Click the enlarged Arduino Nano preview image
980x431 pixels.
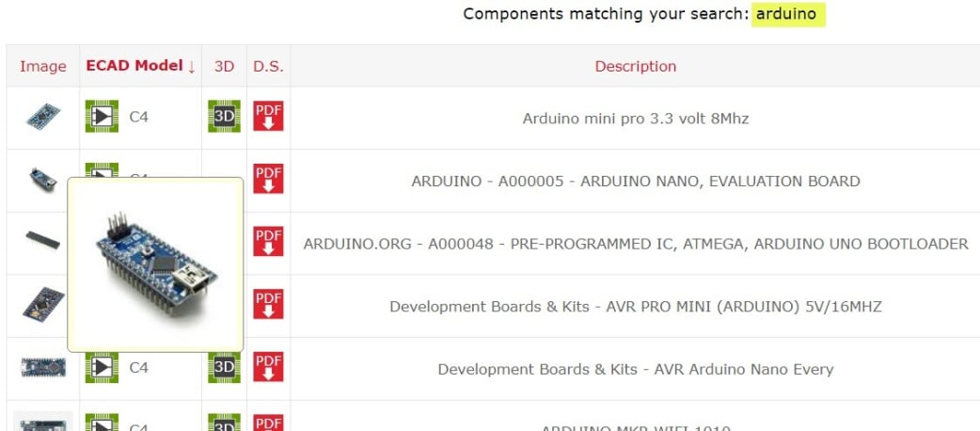(156, 264)
